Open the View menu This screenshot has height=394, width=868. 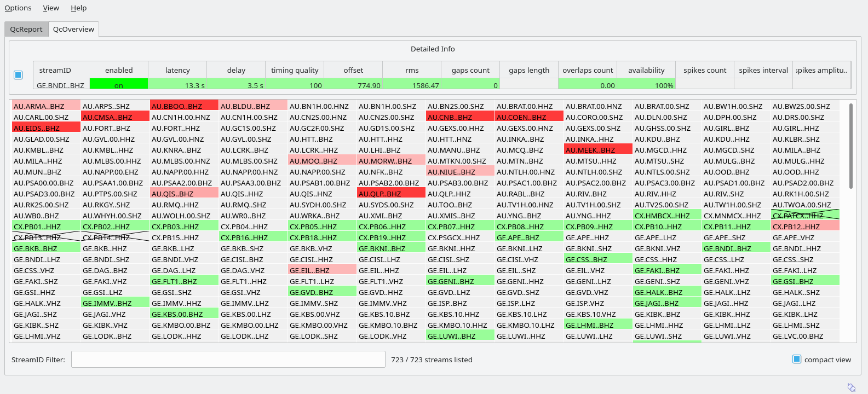pos(51,8)
